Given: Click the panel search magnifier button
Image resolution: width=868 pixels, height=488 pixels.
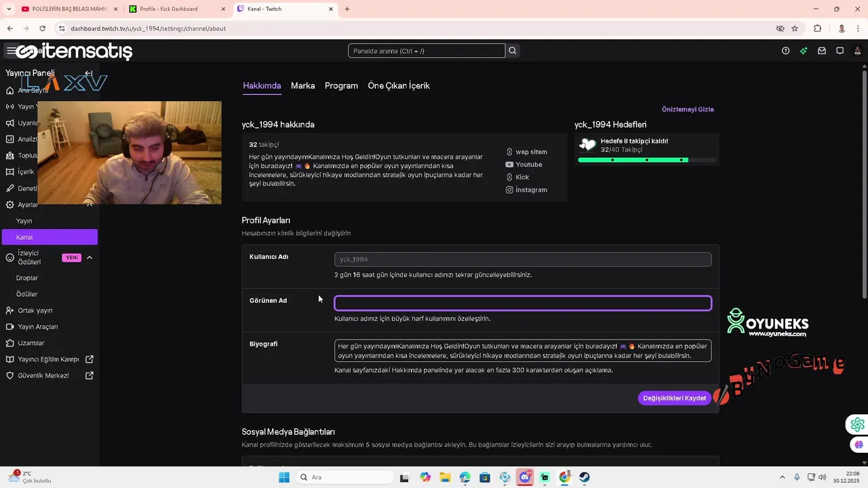Looking at the screenshot, I should coord(513,51).
